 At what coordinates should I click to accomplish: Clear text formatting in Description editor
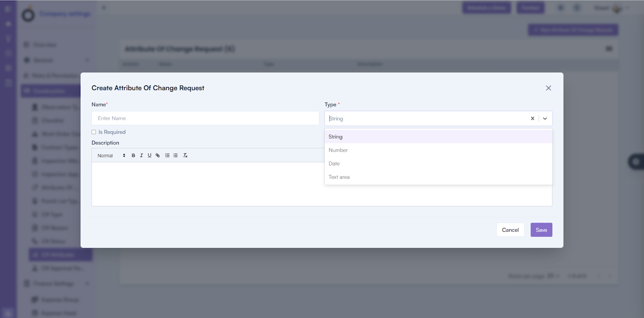pyautogui.click(x=186, y=155)
